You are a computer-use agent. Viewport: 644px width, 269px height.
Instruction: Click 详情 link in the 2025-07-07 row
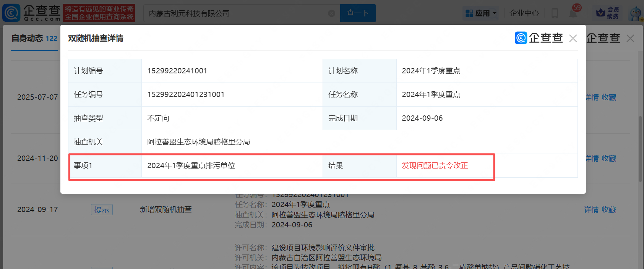[x=592, y=97]
